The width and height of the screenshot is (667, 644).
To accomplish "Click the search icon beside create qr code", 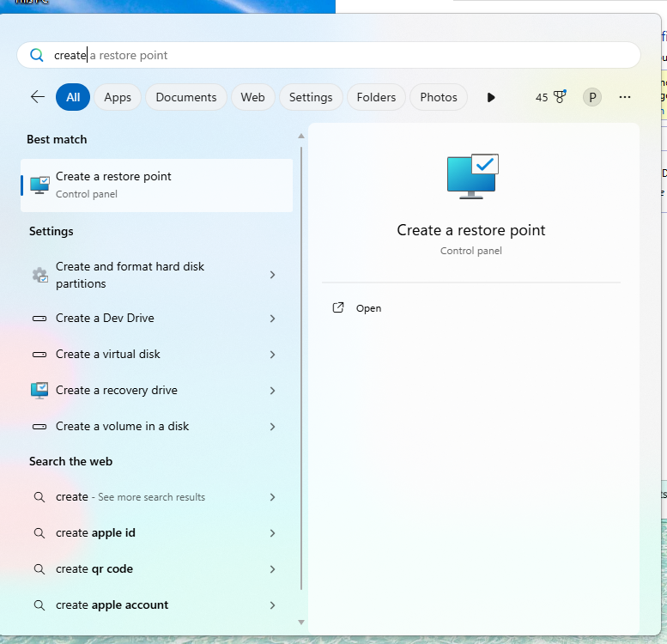I will [39, 569].
